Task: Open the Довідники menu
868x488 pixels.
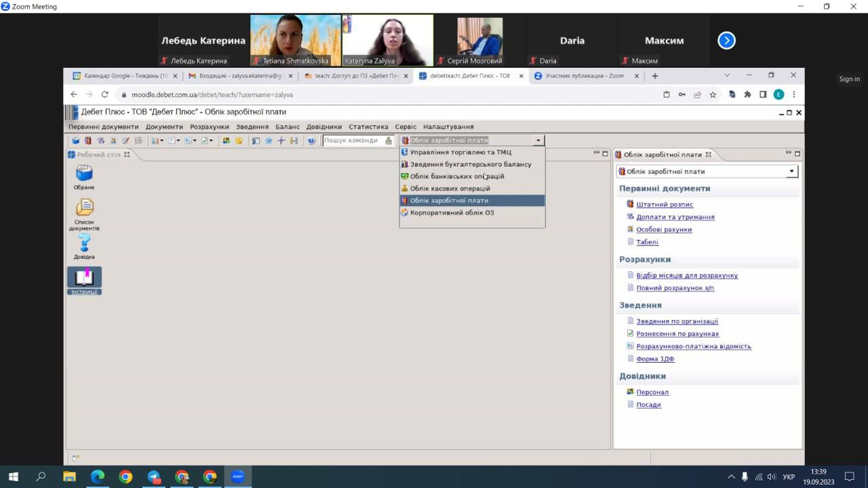Action: point(323,127)
